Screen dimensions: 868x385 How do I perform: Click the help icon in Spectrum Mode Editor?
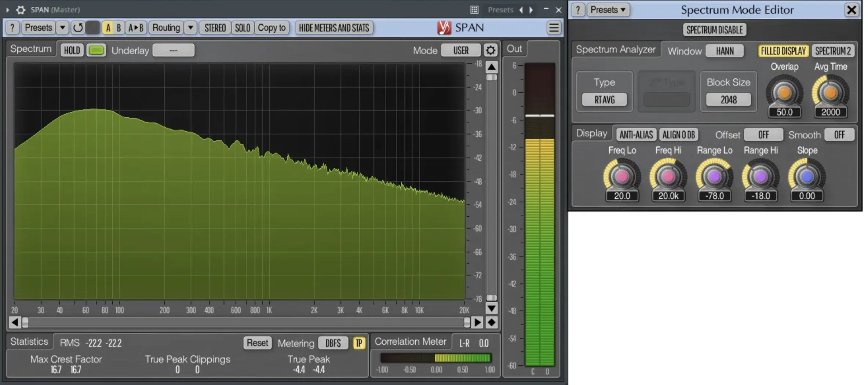coord(578,10)
